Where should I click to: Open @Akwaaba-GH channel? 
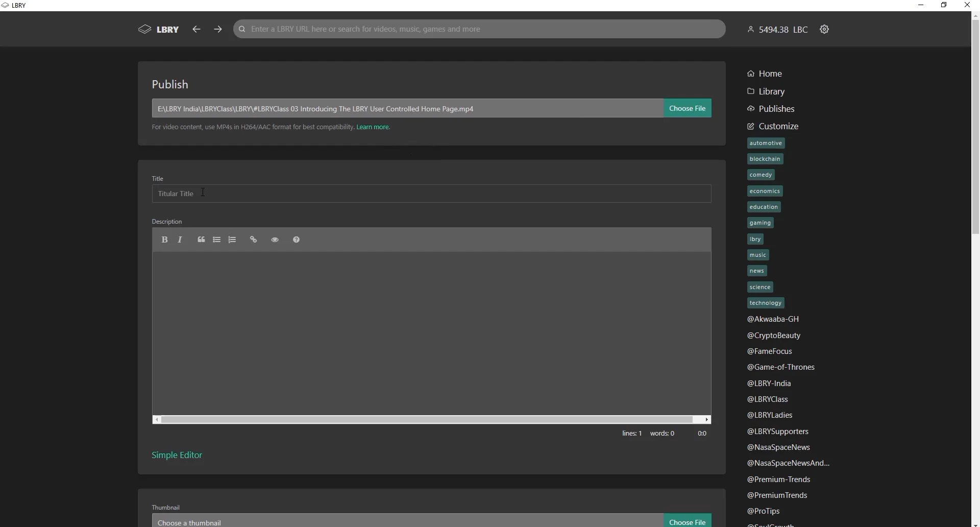(773, 319)
